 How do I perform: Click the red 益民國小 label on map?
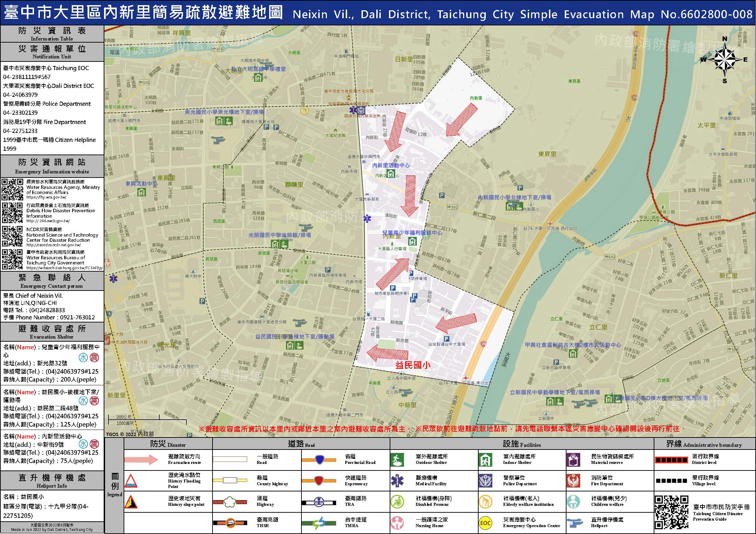coord(413,365)
